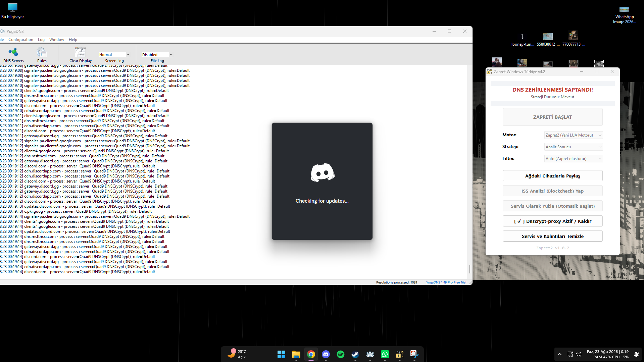
Task: Open the weather widget showing 23°C
Action: pos(237,354)
